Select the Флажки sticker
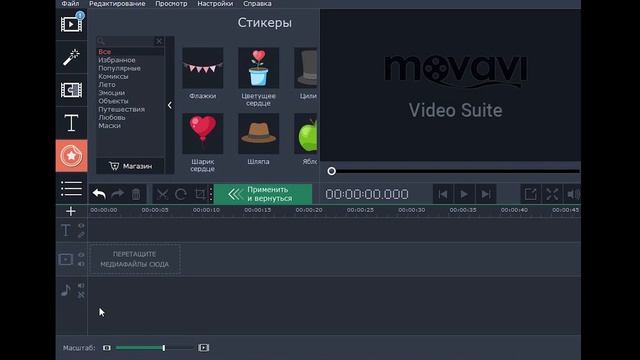The image size is (640, 360). 202,68
